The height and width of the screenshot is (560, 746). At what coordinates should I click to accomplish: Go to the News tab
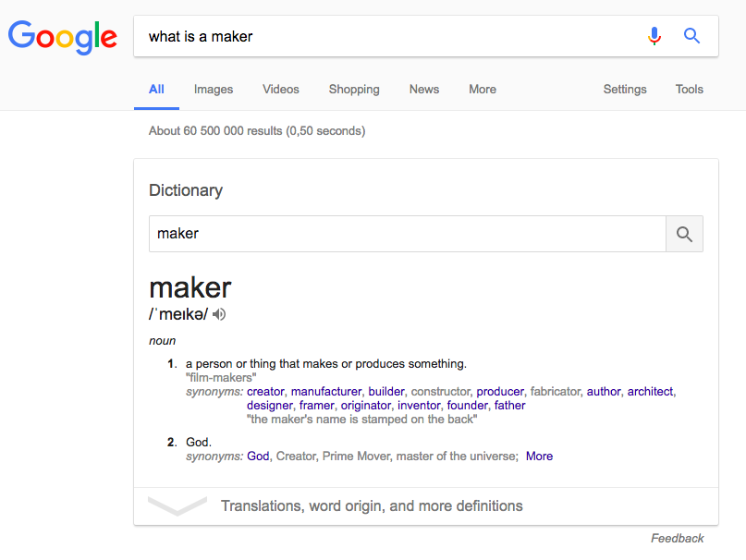coord(424,90)
